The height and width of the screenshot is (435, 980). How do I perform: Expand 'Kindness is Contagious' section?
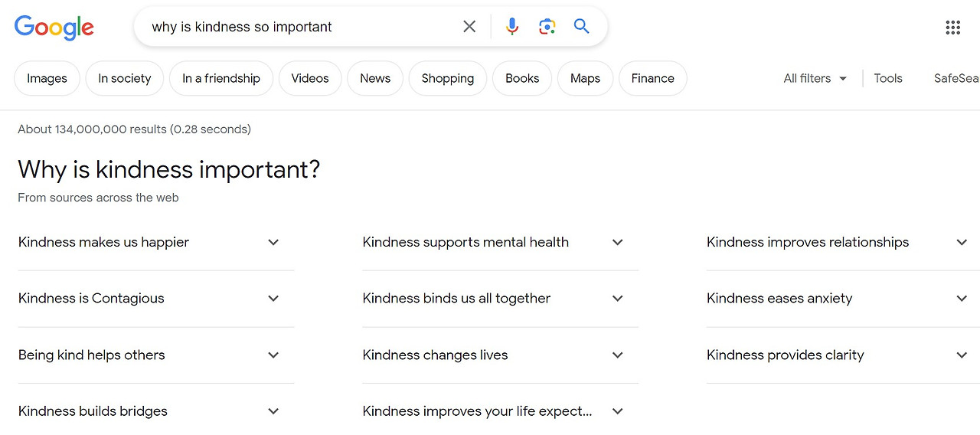pyautogui.click(x=273, y=299)
